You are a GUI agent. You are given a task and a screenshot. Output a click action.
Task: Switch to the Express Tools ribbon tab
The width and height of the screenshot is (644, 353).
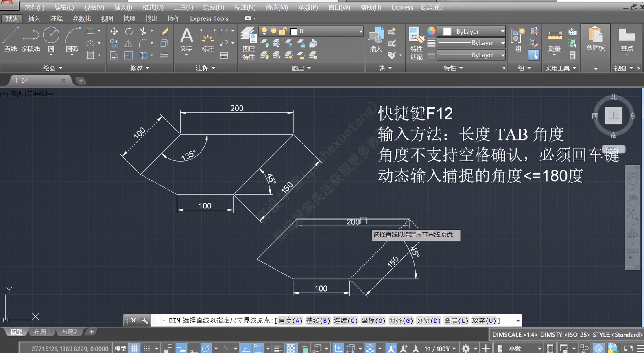tap(209, 18)
